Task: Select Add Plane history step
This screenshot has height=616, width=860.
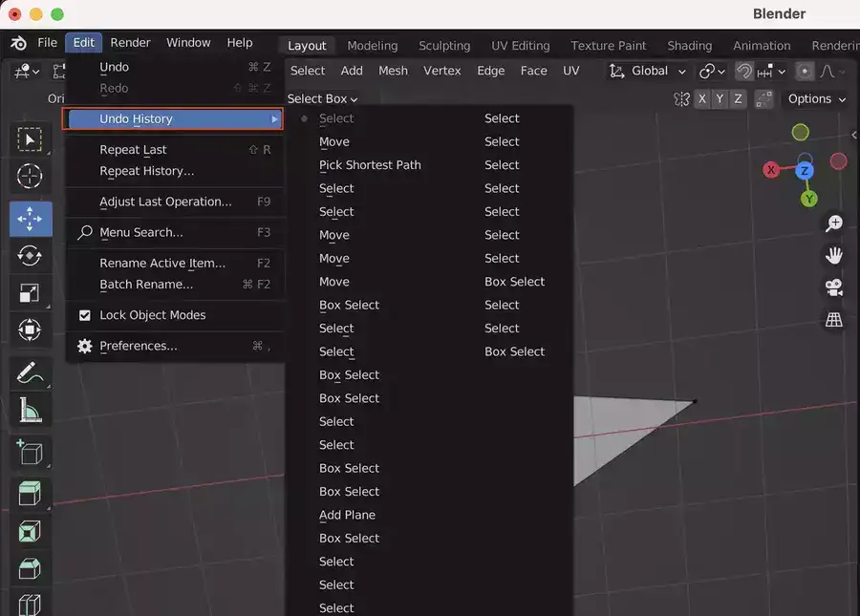Action: [x=347, y=515]
